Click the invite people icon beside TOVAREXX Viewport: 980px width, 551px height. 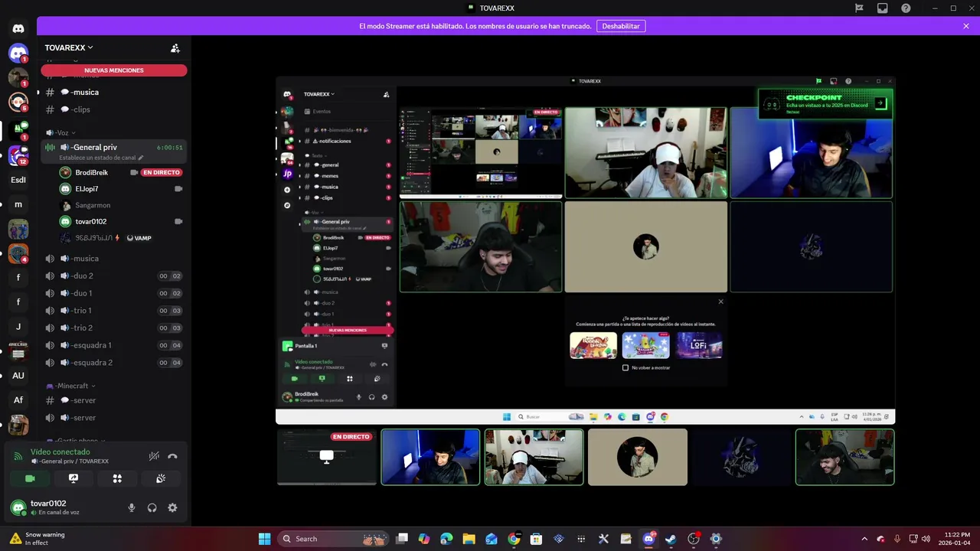click(175, 47)
